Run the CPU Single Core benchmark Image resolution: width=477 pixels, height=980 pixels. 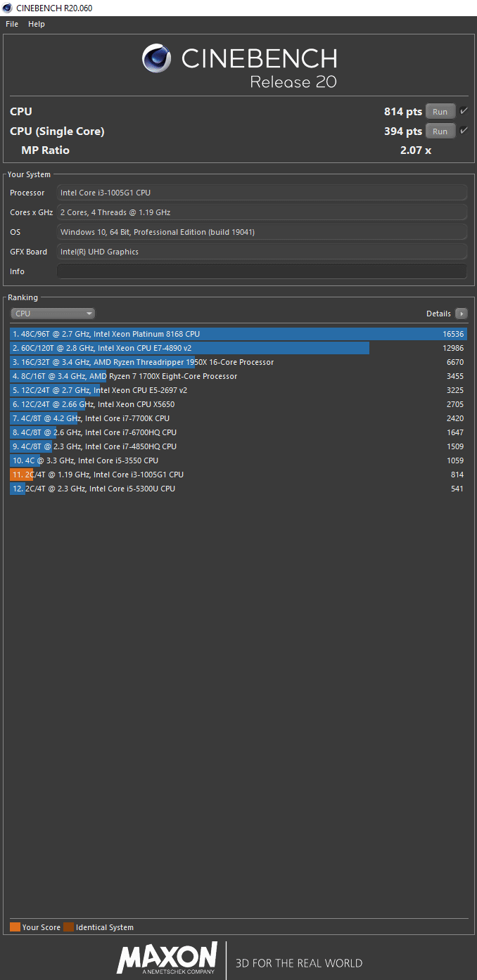440,131
